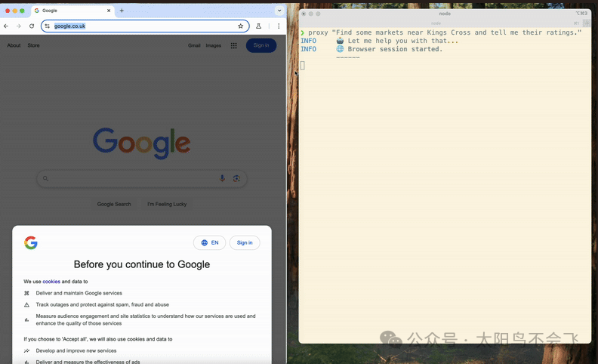Select the Google browser tab
The width and height of the screenshot is (598, 364).
click(72, 11)
